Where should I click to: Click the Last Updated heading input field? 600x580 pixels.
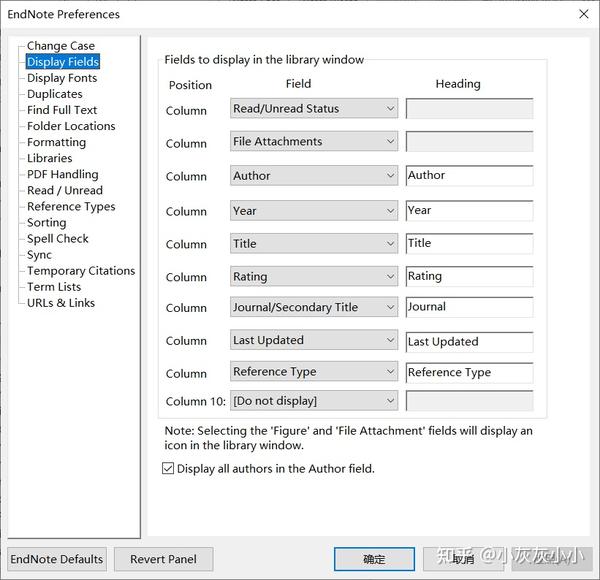[x=470, y=342]
